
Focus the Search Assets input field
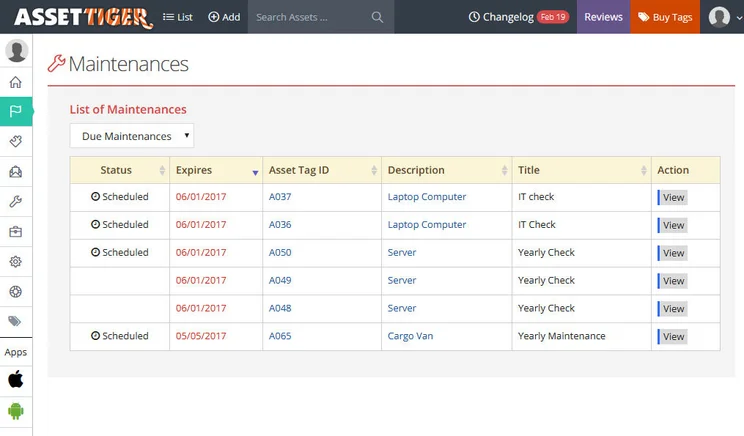tap(311, 17)
